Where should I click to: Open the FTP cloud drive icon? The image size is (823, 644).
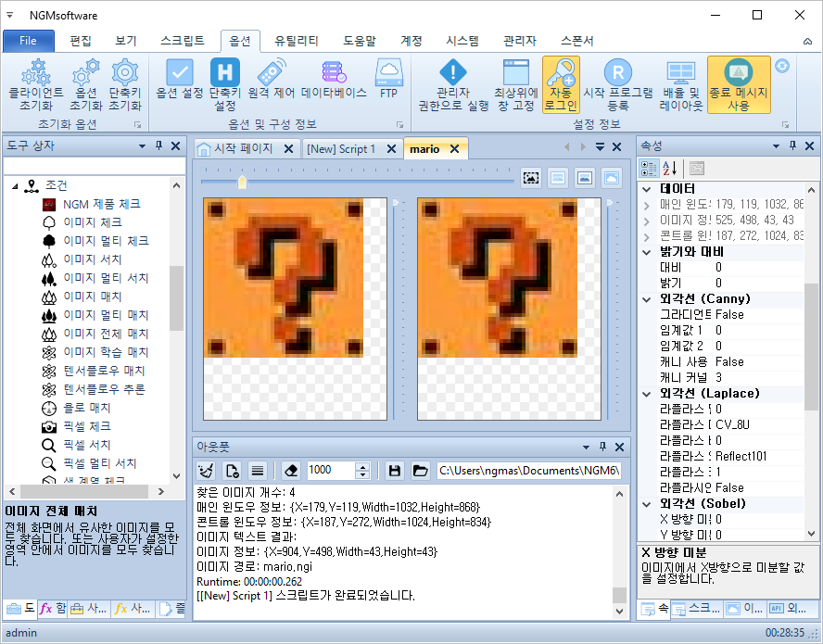(389, 79)
